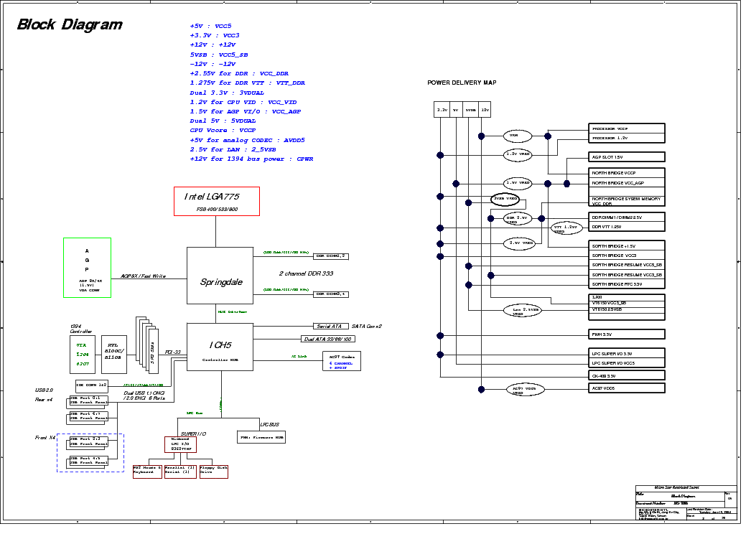Click the ICH5 controller hub block

tap(220, 347)
